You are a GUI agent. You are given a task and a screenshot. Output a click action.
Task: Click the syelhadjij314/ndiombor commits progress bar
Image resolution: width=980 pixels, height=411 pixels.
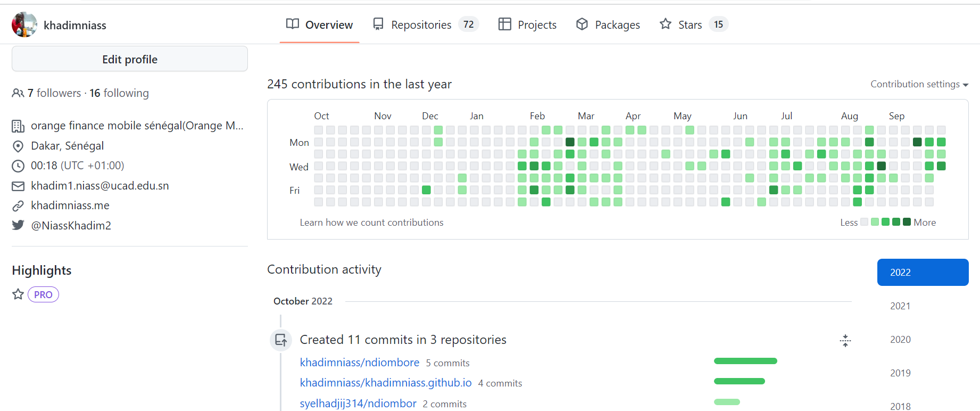[x=727, y=402]
